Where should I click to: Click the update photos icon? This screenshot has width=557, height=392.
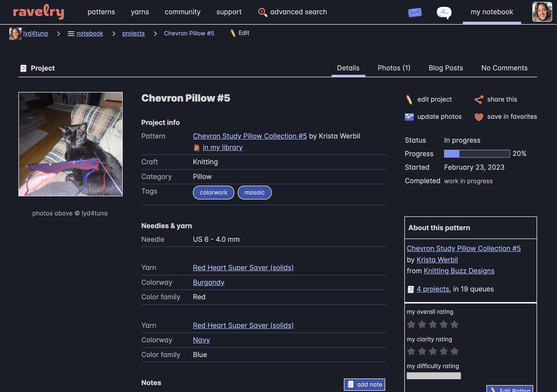click(x=409, y=117)
